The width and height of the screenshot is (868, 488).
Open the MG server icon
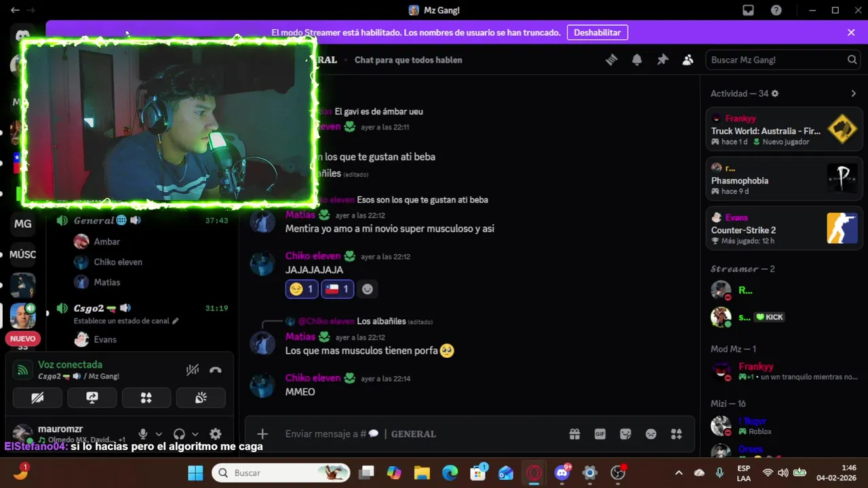click(23, 224)
